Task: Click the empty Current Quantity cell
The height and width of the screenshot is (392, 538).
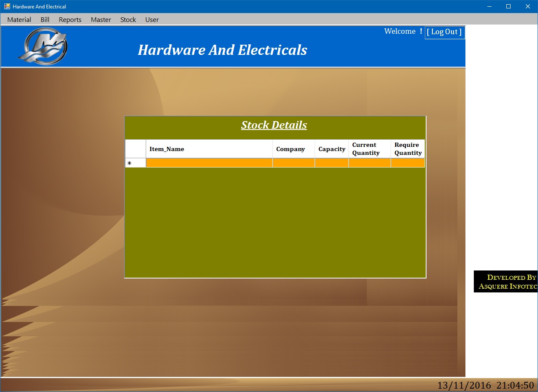Action: pyautogui.click(x=370, y=163)
